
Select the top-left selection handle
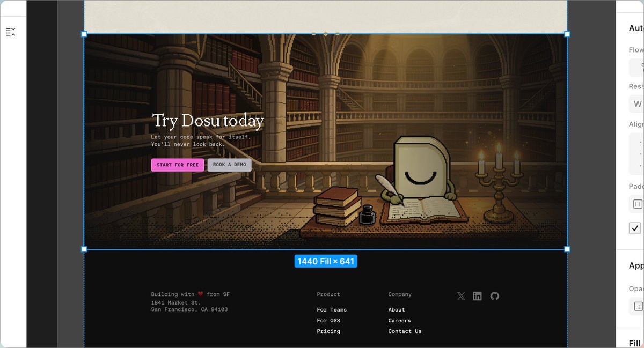(84, 34)
